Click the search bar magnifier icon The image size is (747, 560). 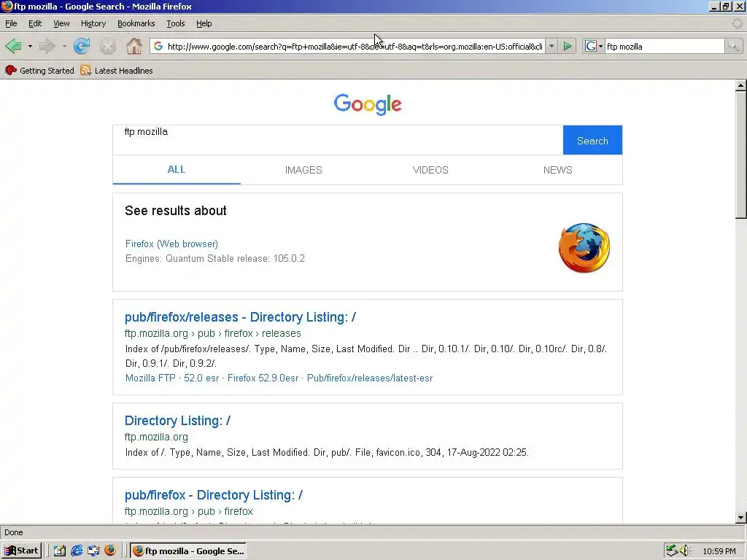pyautogui.click(x=732, y=46)
